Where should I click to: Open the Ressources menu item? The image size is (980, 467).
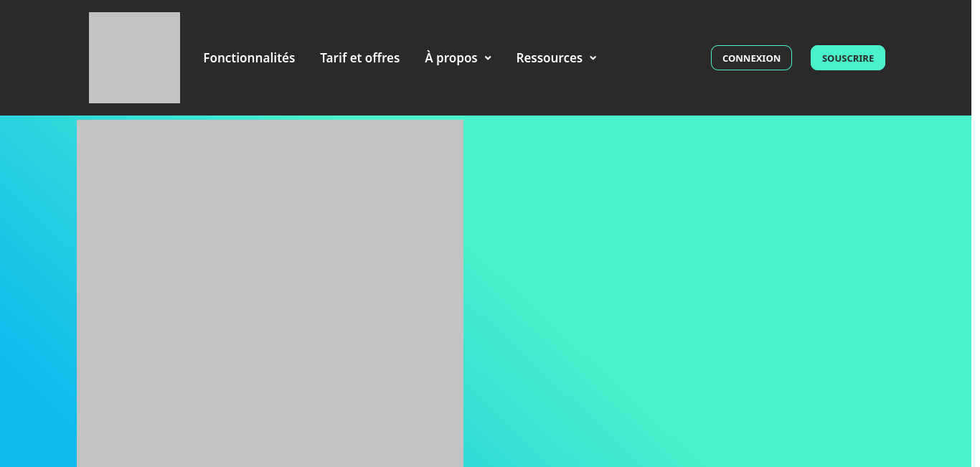pos(549,58)
